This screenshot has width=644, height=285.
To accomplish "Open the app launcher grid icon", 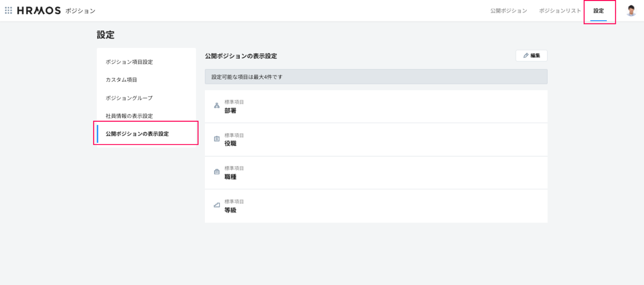I will click(x=8, y=11).
